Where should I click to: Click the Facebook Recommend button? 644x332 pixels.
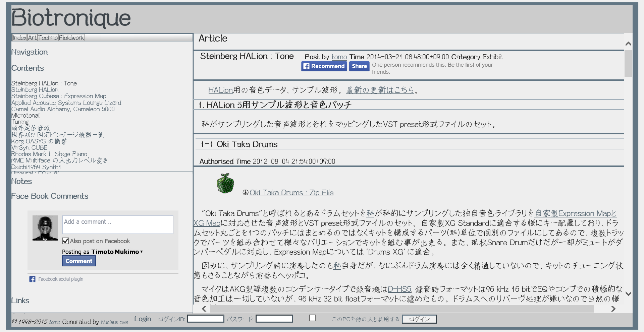pyautogui.click(x=324, y=66)
